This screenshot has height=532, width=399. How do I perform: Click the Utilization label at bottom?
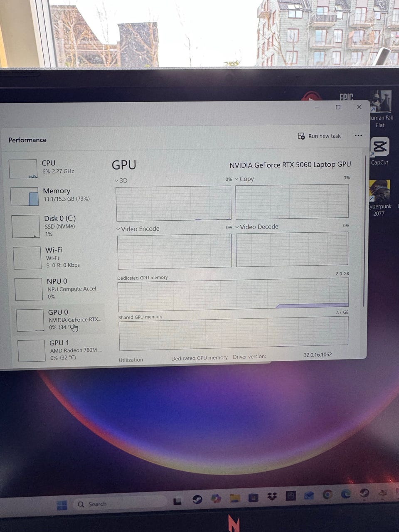coord(131,360)
